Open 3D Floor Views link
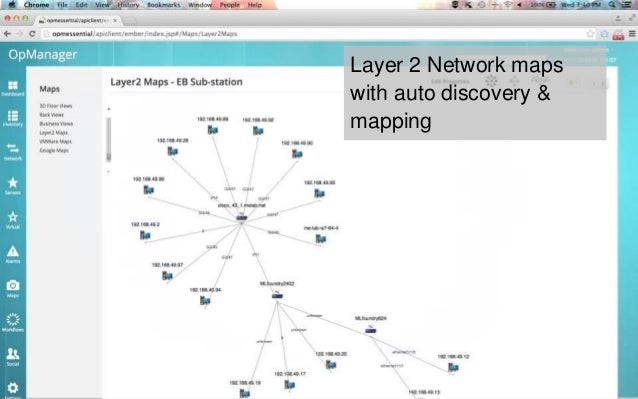Viewport: 638px width, 399px height. point(56,106)
